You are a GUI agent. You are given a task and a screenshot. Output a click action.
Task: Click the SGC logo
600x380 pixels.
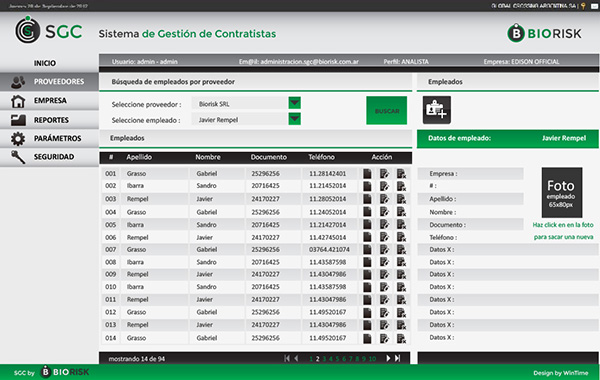pyautogui.click(x=49, y=31)
